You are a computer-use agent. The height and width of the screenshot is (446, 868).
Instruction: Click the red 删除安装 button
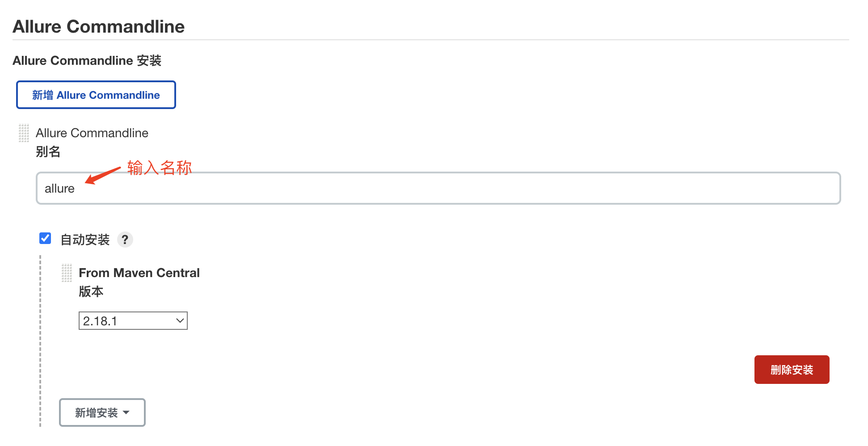[792, 370]
